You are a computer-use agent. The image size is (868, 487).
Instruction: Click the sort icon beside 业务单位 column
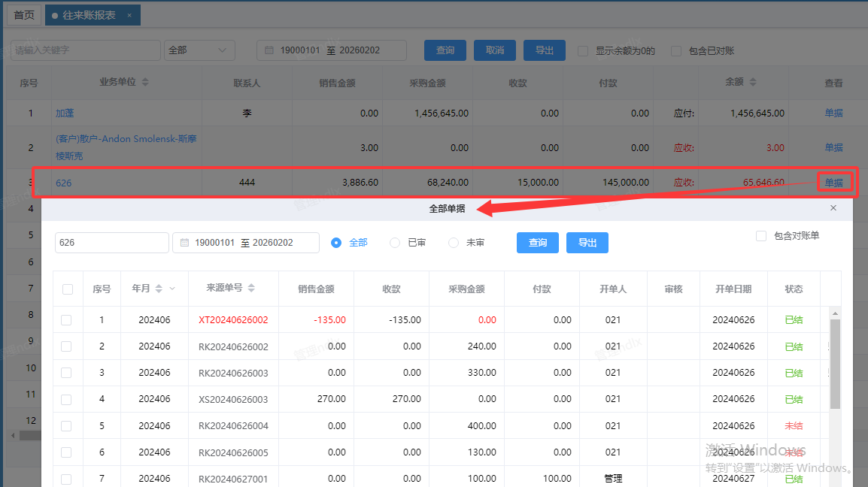[x=145, y=82]
